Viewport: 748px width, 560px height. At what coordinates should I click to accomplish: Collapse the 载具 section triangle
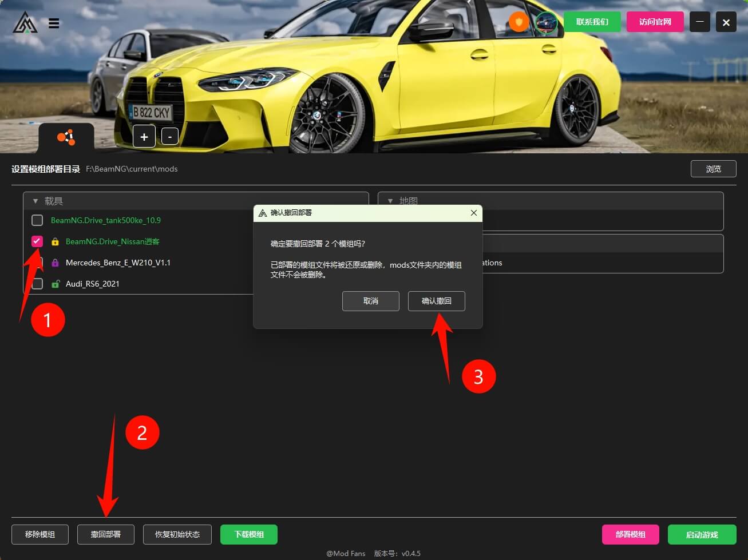[x=35, y=201]
